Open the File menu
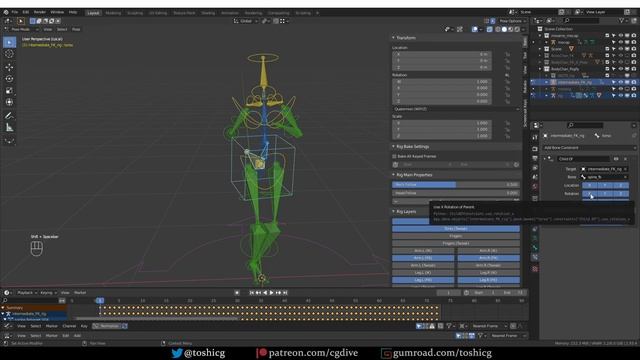 [x=15, y=12]
